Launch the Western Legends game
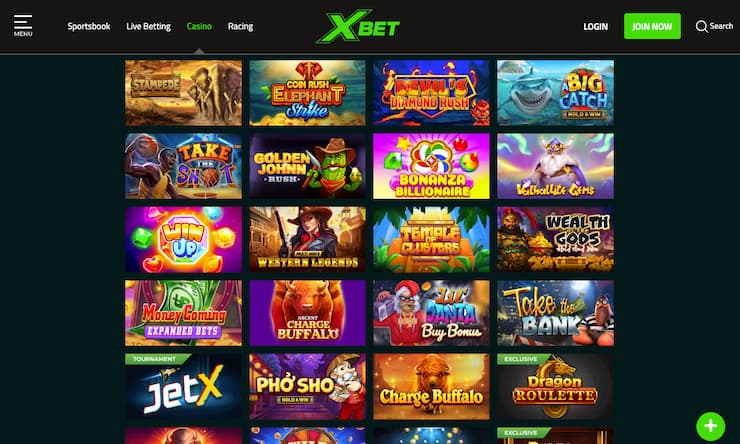 (307, 239)
